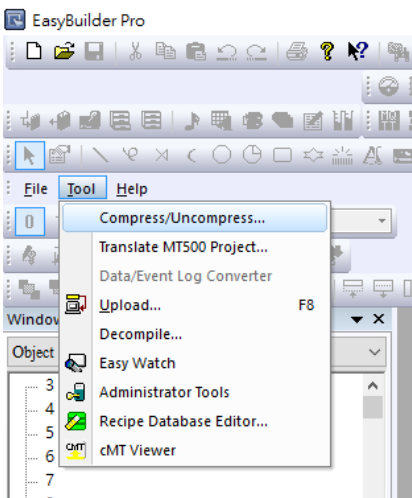
Task: Click the What's This pointer help icon
Action: point(358,51)
